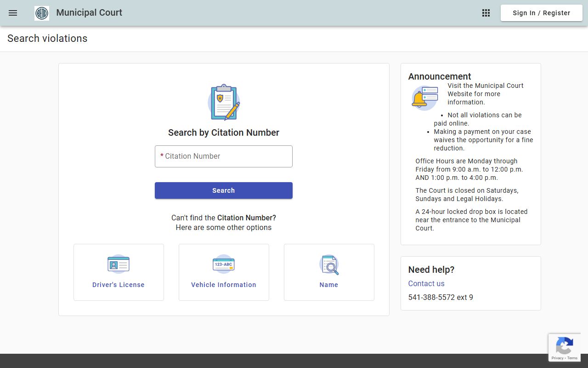
Task: Click the document magnifier Name icon
Action: 329,264
